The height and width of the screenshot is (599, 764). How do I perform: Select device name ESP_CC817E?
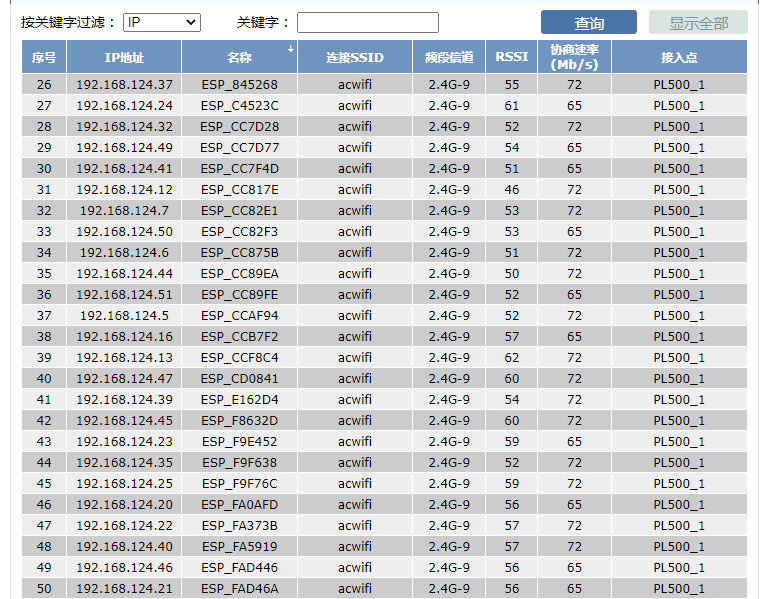239,190
